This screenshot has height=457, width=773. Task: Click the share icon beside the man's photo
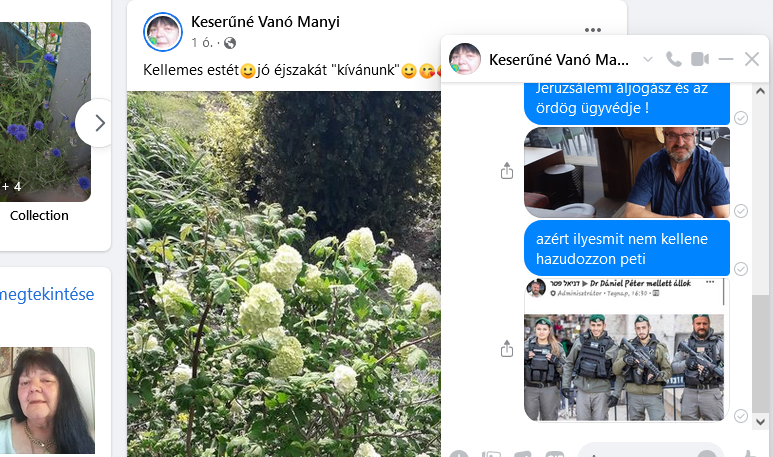pos(507,171)
